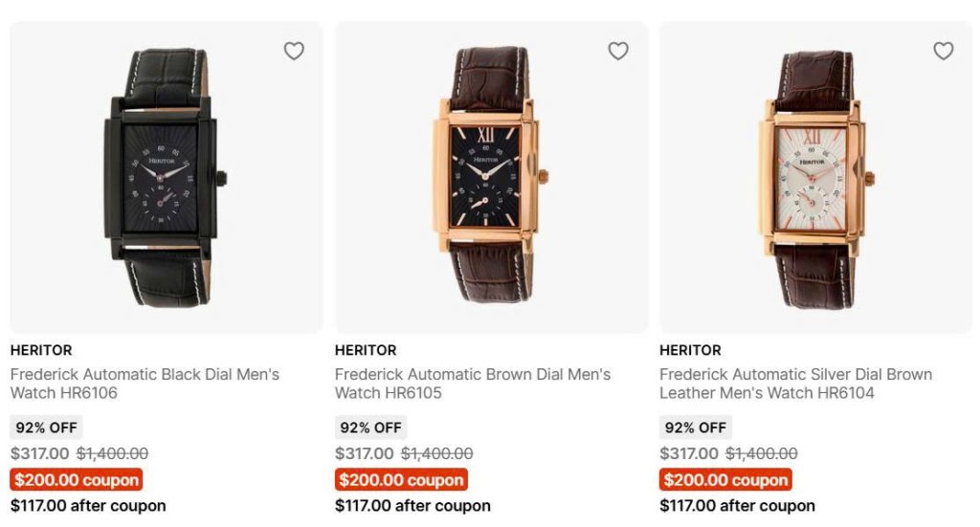
Task: Open the silver dial watch product image
Action: point(815,177)
